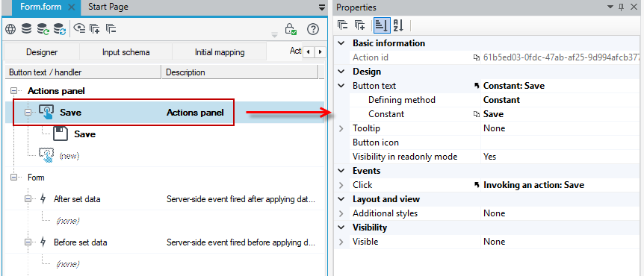Screen dimensions: 644x276
Task: Expand the Additional styles property
Action: (x=341, y=213)
